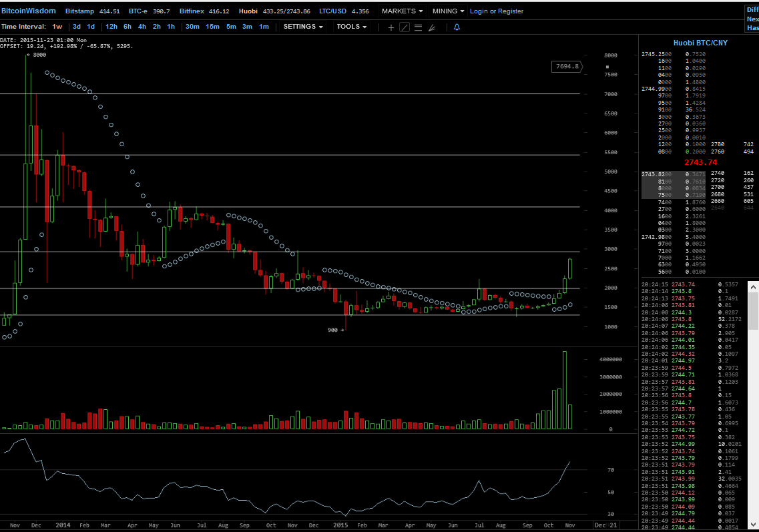
Task: Set time interval to 3m
Action: pyautogui.click(x=247, y=27)
